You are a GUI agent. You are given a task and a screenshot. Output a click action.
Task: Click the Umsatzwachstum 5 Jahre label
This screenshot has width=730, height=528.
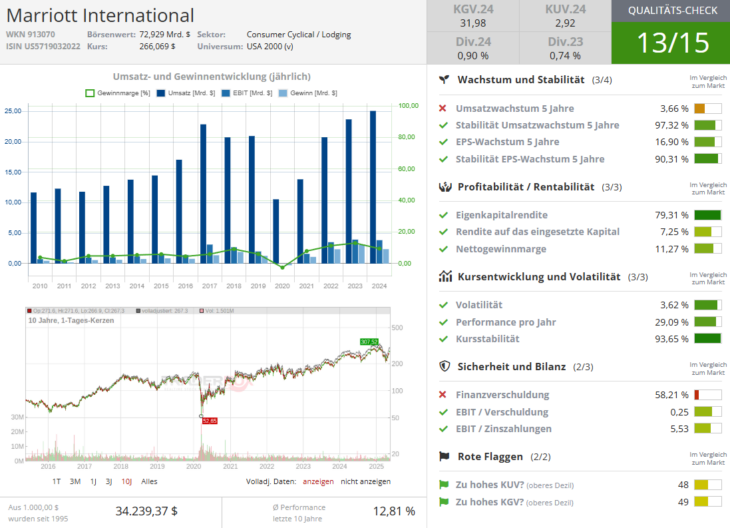(514, 108)
